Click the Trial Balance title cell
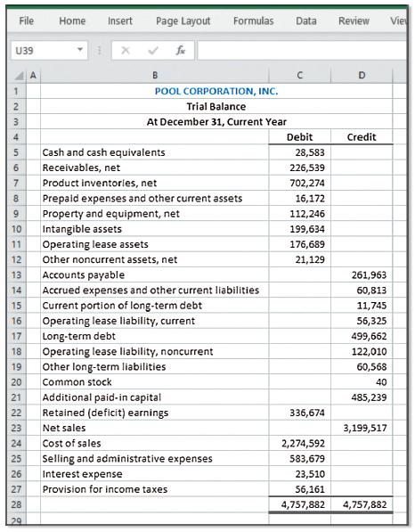This screenshot has width=415, height=532. click(216, 107)
